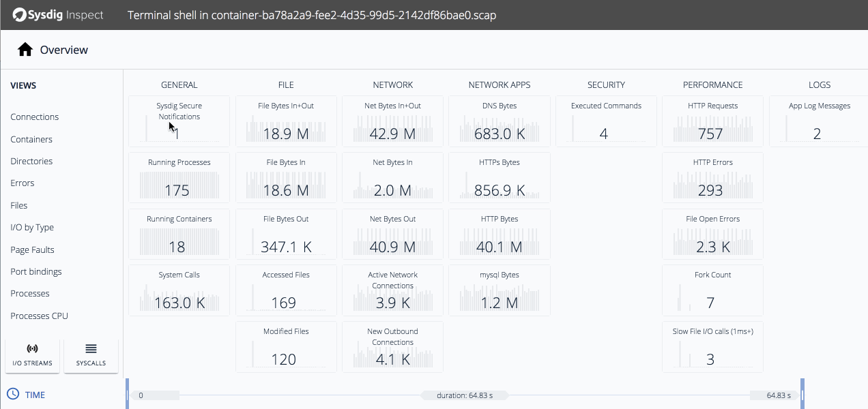Select the Executed Commands tile

click(606, 121)
